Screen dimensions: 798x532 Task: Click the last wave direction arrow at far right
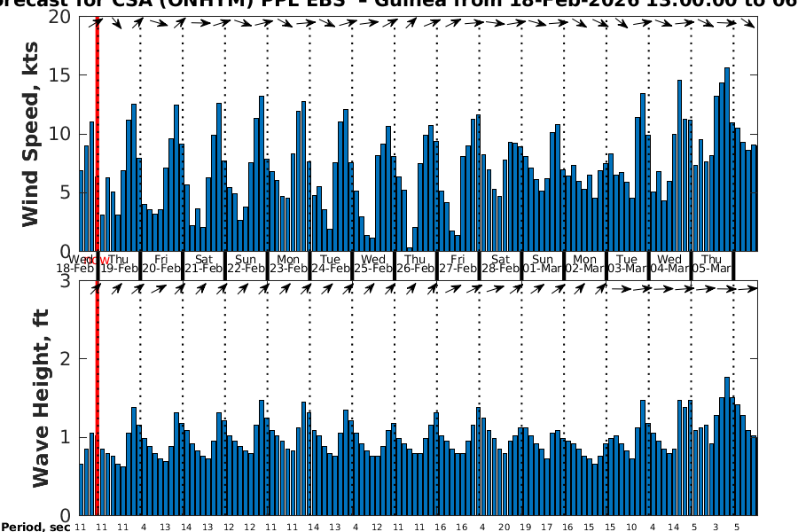[x=749, y=289]
